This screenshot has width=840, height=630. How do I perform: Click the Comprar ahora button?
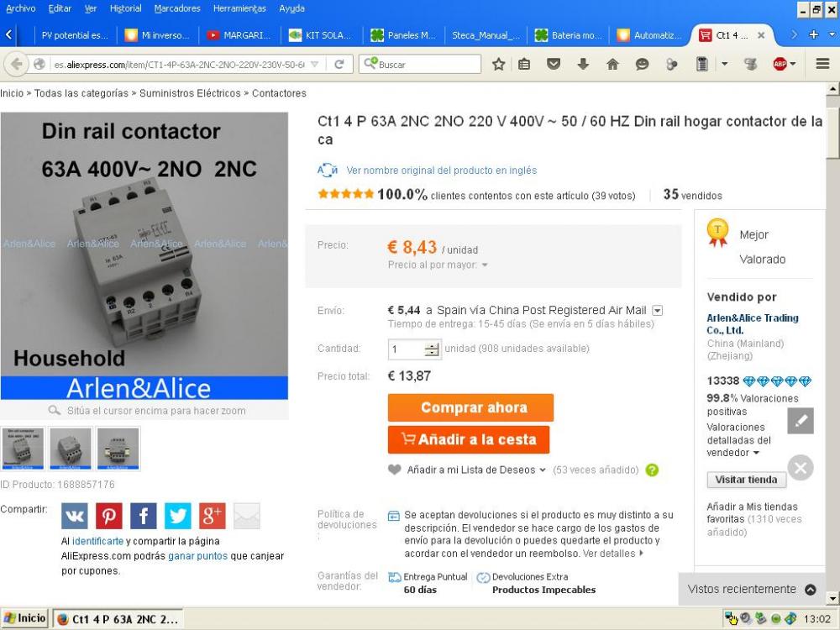(x=470, y=407)
